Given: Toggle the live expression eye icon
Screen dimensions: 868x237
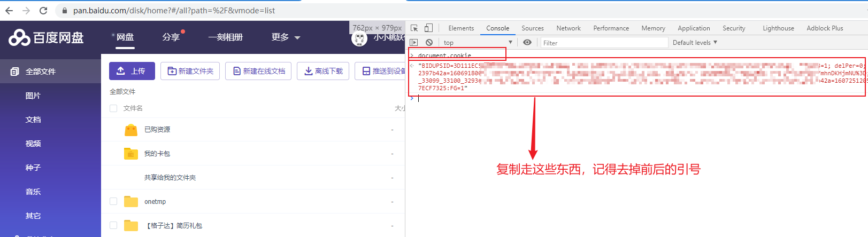Looking at the screenshot, I should (527, 42).
